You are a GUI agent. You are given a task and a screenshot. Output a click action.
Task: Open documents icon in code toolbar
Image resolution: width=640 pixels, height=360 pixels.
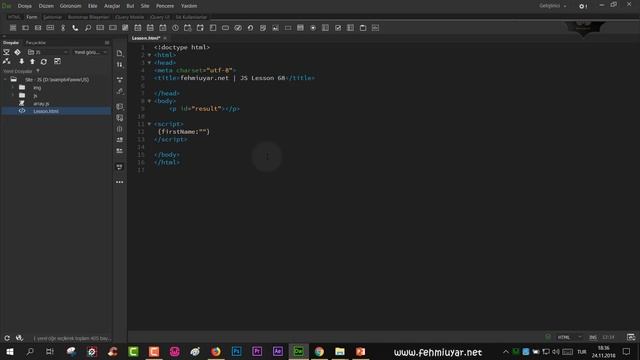click(120, 53)
